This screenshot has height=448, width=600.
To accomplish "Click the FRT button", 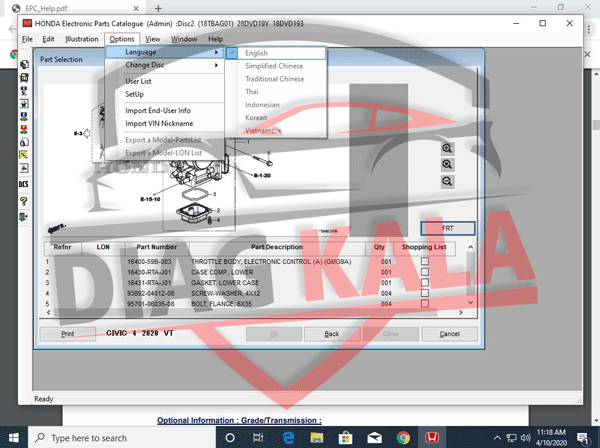I will click(448, 228).
